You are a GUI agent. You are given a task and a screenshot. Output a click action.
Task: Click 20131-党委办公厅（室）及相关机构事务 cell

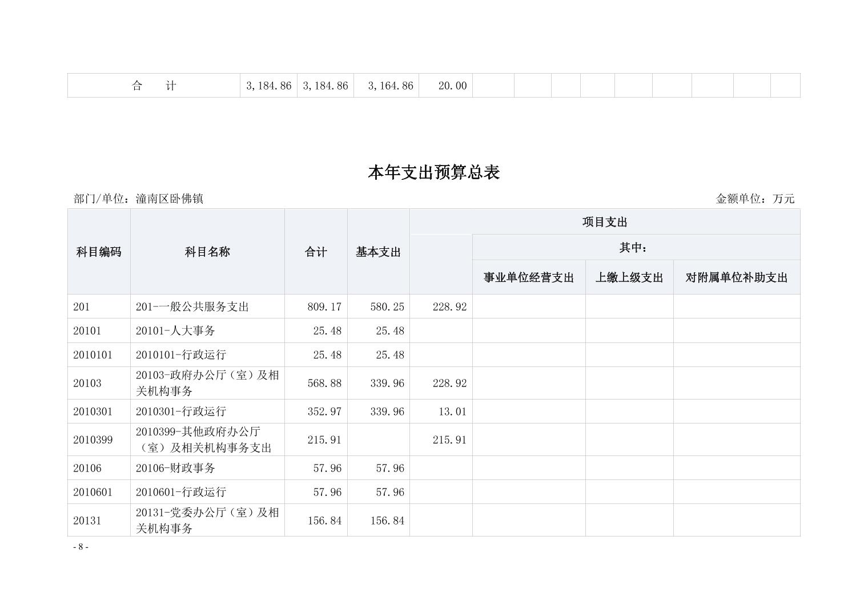tap(207, 520)
